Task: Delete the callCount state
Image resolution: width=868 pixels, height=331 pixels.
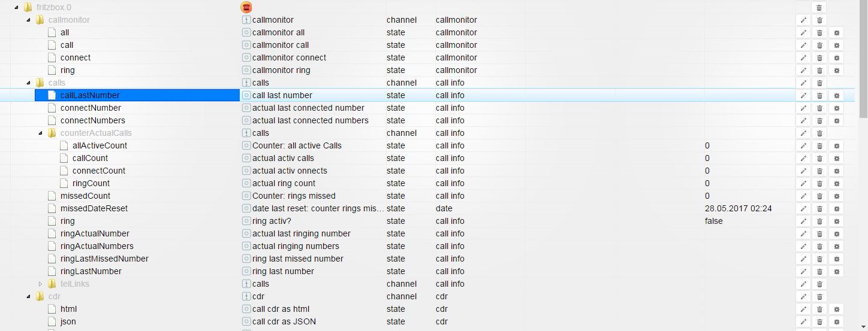Action: pos(819,158)
